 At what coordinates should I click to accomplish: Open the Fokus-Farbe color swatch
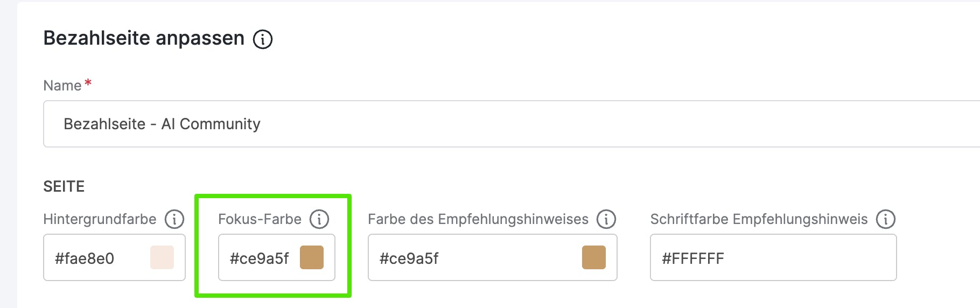tap(312, 257)
